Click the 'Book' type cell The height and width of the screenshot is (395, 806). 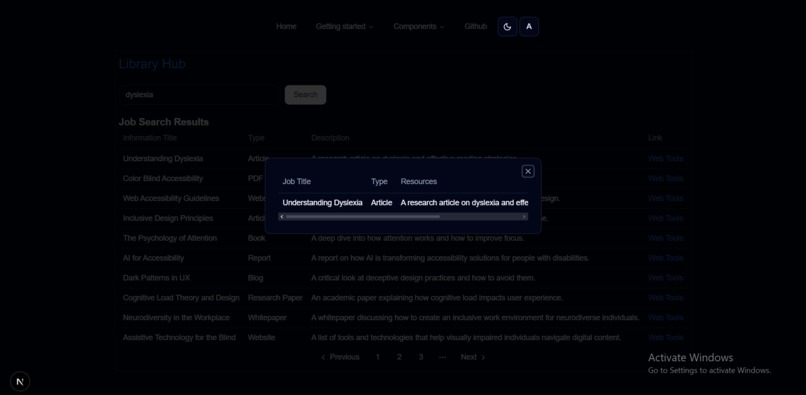257,238
